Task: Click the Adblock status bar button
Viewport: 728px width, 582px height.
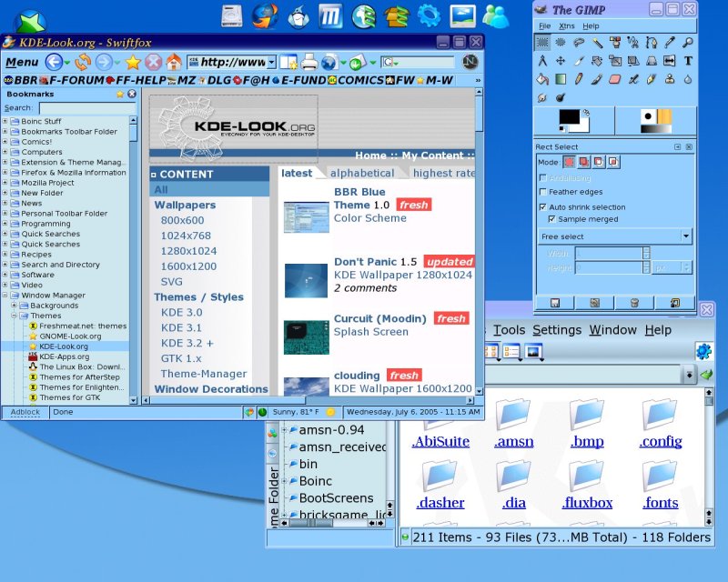Action: coord(25,412)
